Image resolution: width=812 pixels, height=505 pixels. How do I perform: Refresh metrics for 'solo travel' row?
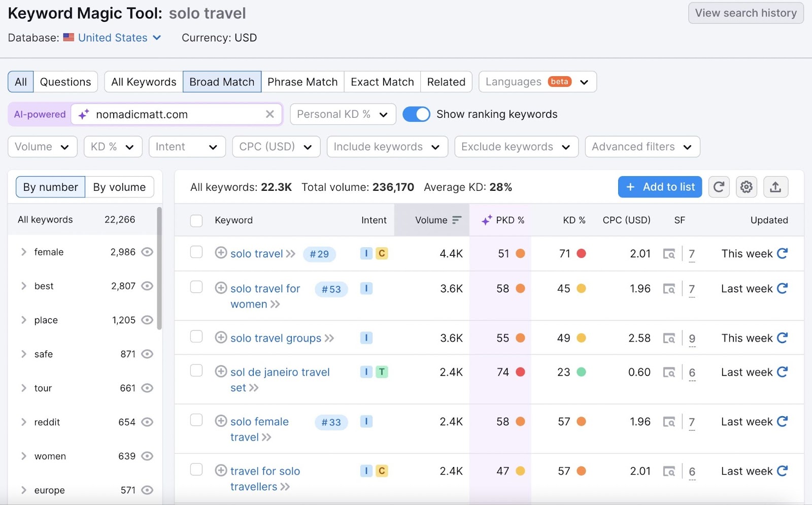click(782, 253)
